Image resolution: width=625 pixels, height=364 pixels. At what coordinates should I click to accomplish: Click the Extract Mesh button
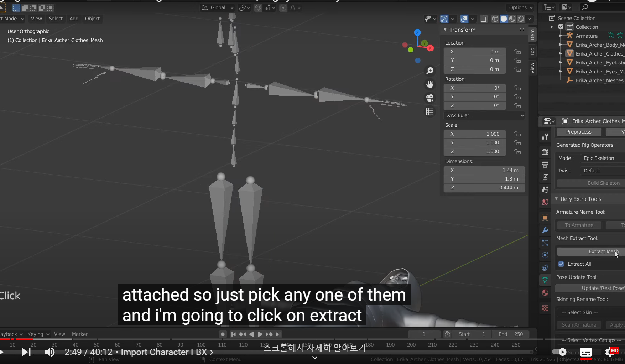pos(591,251)
